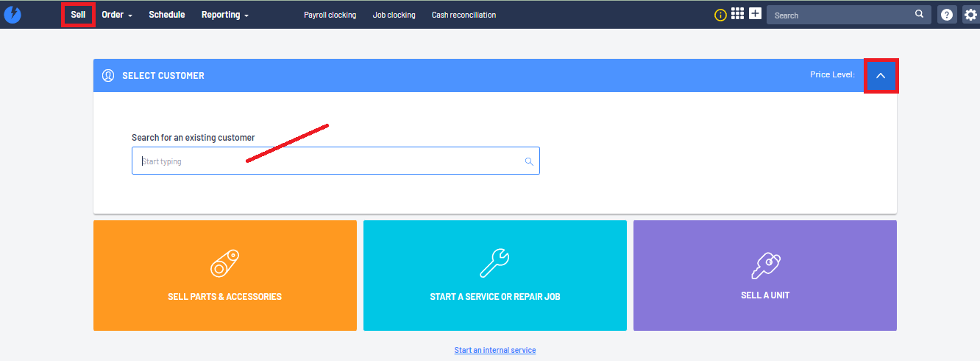
Task: Open the help question mark icon
Action: point(947,15)
